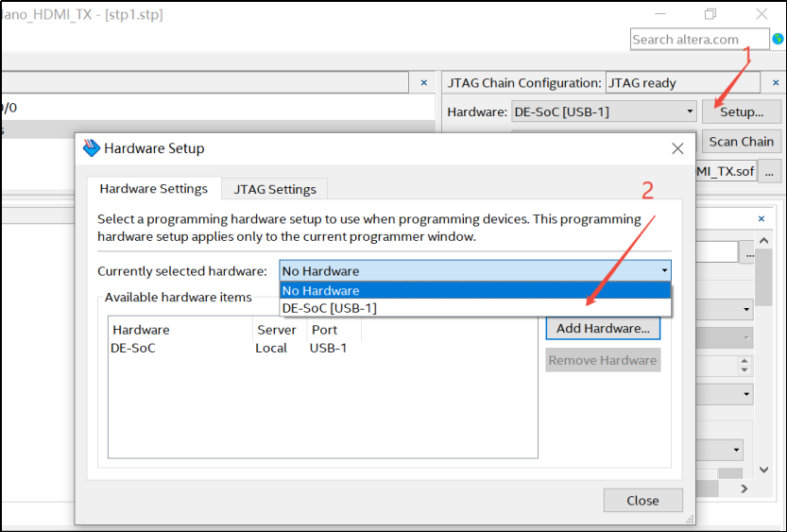Browse for the SOF file with the ... button
Image resolution: width=787 pixels, height=532 pixels.
tap(769, 172)
